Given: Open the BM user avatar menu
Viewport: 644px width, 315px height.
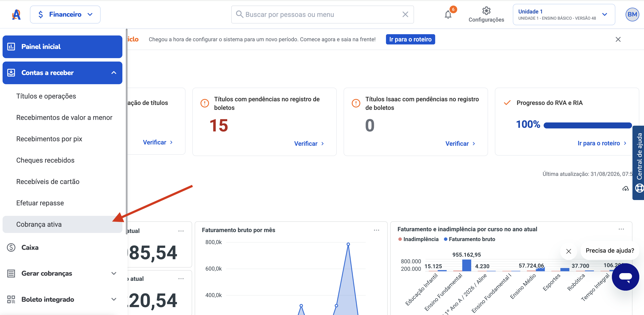Looking at the screenshot, I should coord(632,15).
